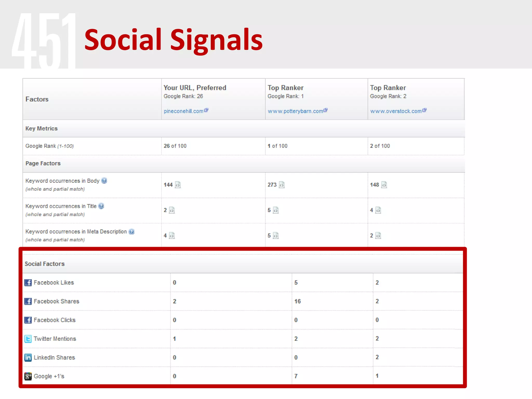Select the Key Metrics section header

click(x=244, y=129)
